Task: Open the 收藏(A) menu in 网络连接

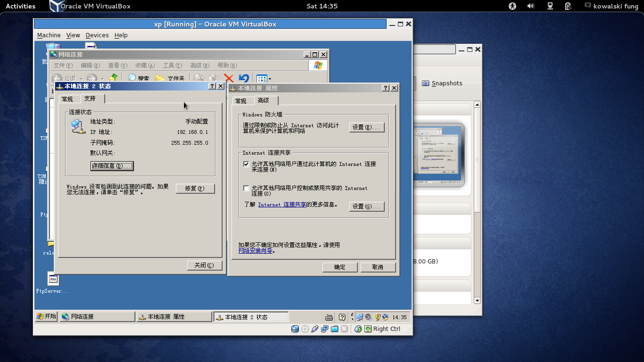Action: [x=145, y=66]
